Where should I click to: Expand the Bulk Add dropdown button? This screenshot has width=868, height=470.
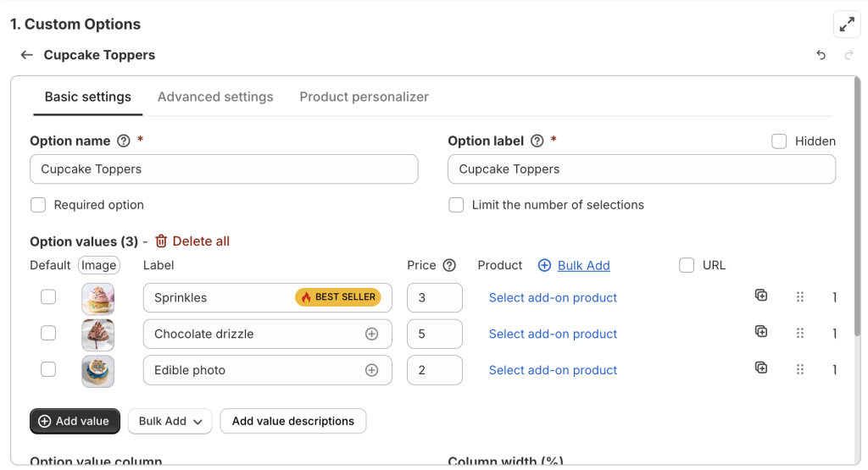(x=170, y=421)
